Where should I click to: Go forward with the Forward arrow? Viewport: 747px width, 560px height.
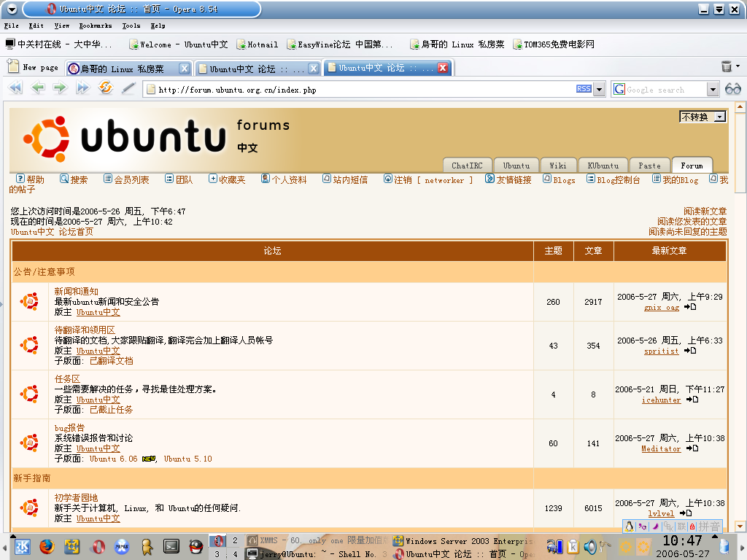pyautogui.click(x=60, y=88)
